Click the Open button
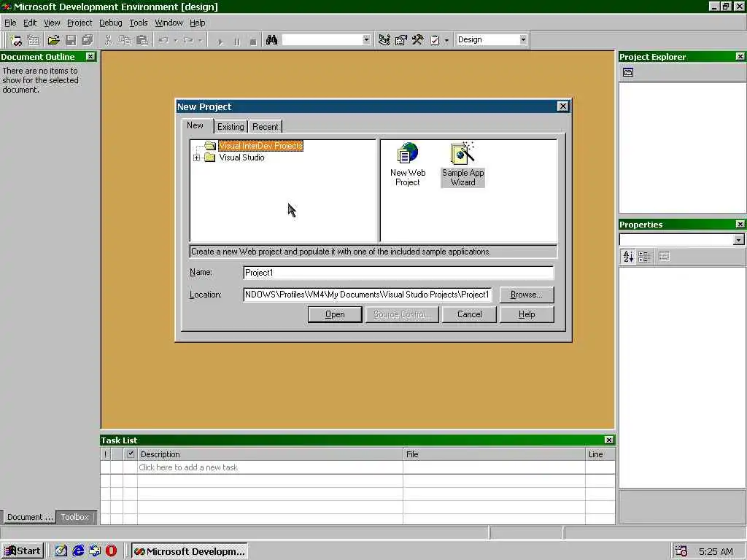The width and height of the screenshot is (747, 560). [x=335, y=314]
